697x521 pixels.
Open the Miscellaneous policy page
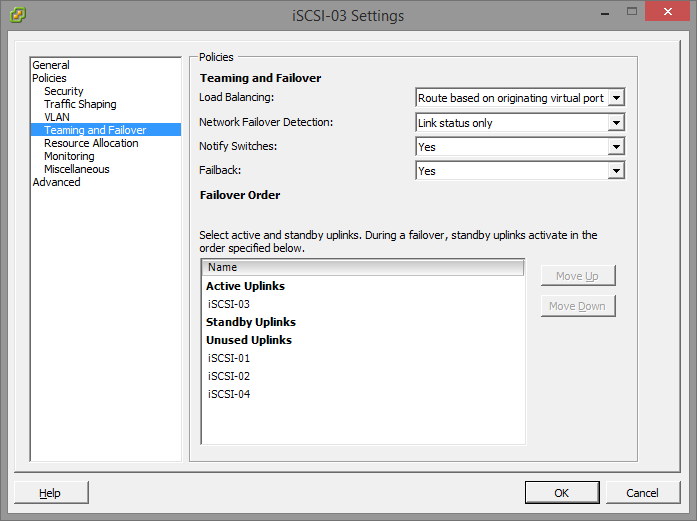pyautogui.click(x=76, y=169)
